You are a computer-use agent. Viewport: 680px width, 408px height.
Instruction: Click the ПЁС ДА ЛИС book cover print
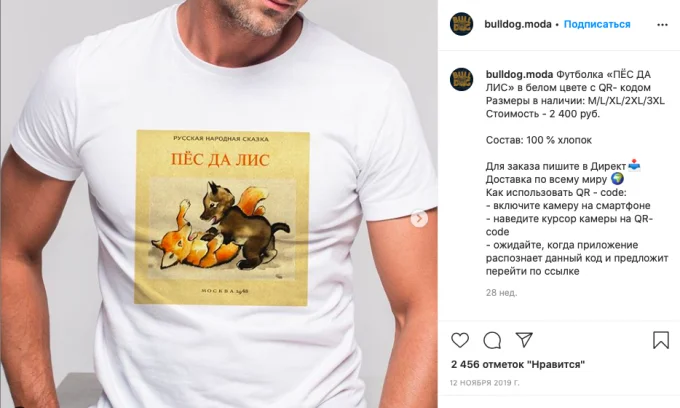(222, 218)
